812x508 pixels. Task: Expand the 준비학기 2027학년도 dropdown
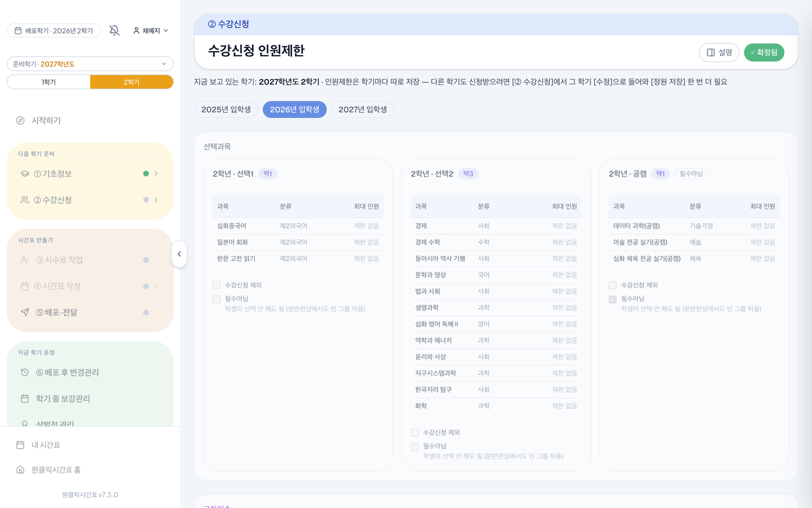(x=90, y=64)
